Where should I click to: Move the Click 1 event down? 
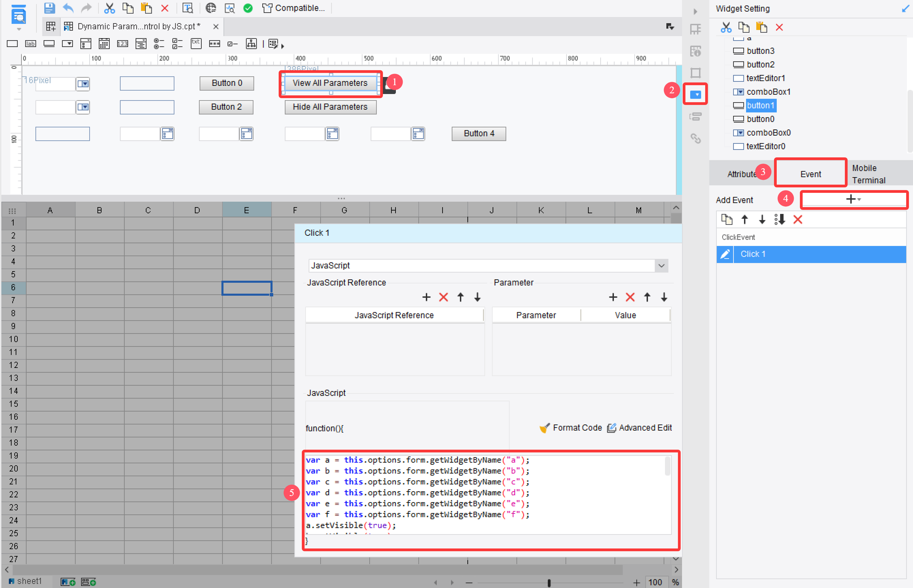click(x=762, y=219)
